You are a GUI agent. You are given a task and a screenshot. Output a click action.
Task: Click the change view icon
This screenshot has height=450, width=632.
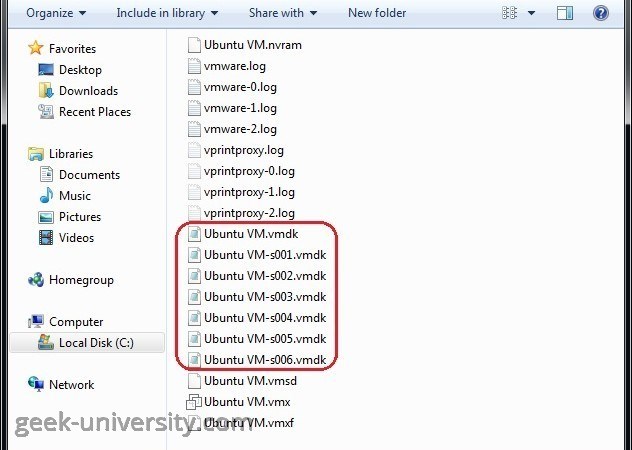coord(509,13)
